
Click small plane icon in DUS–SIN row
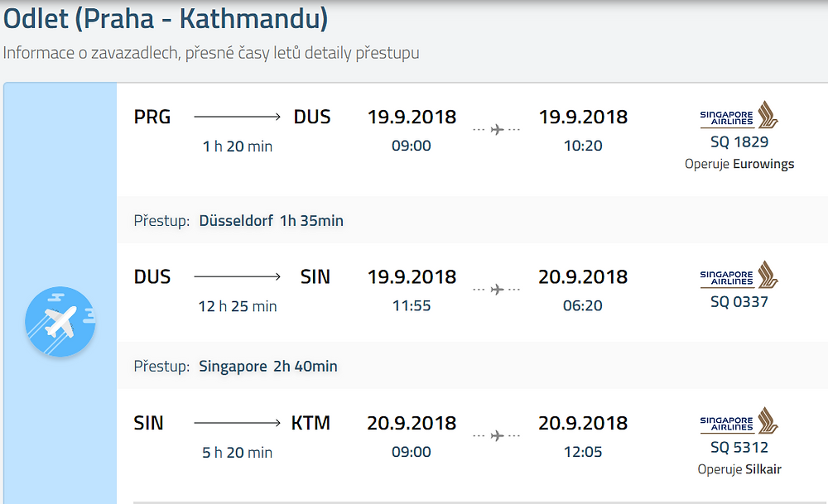[x=496, y=289]
